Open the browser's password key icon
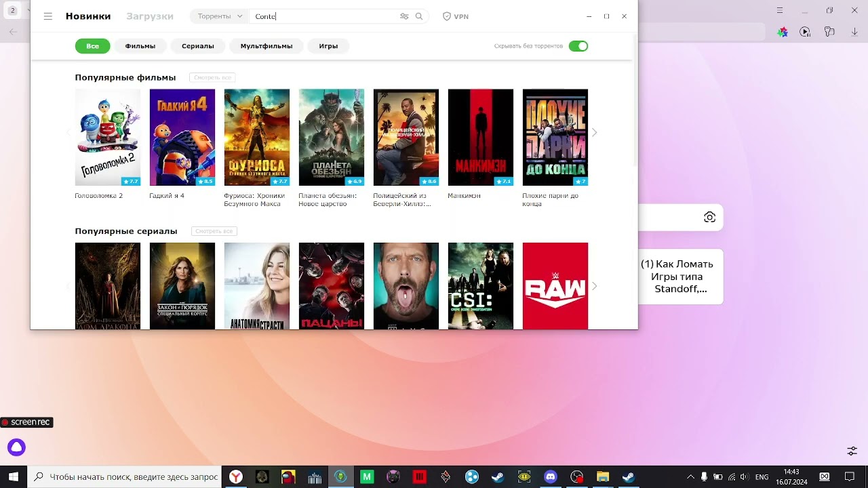The image size is (868, 488). click(x=829, y=32)
